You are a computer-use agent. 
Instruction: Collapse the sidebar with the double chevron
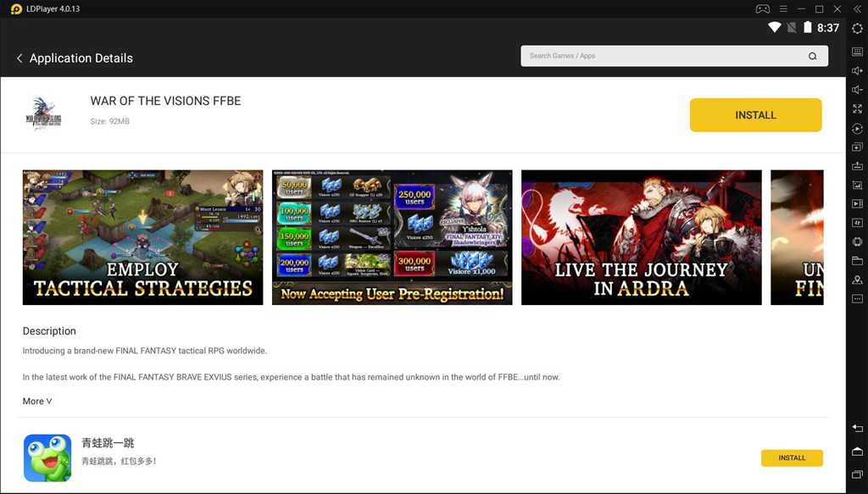pos(857,8)
